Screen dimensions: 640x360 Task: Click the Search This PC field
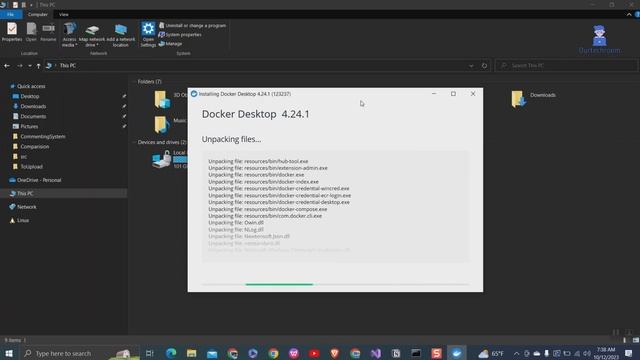(566, 66)
